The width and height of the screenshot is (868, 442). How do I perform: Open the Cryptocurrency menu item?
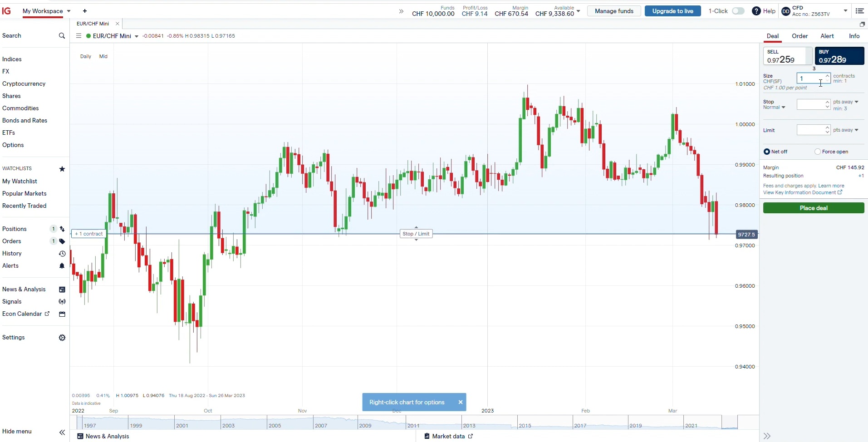(x=24, y=84)
